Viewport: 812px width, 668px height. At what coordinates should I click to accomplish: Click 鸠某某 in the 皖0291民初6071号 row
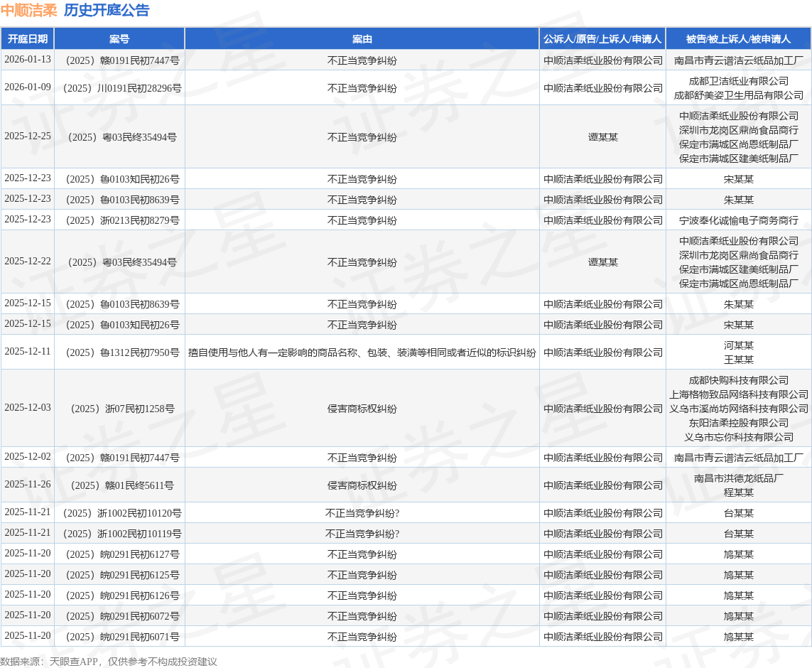coord(738,637)
